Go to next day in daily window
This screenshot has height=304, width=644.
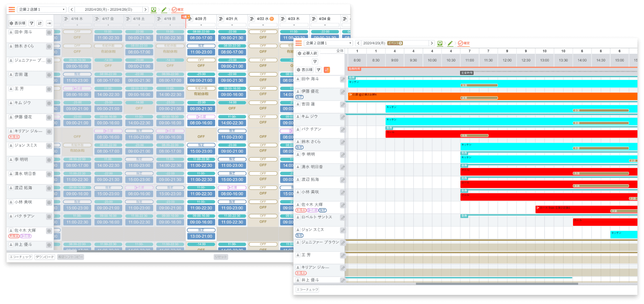tap(432, 43)
